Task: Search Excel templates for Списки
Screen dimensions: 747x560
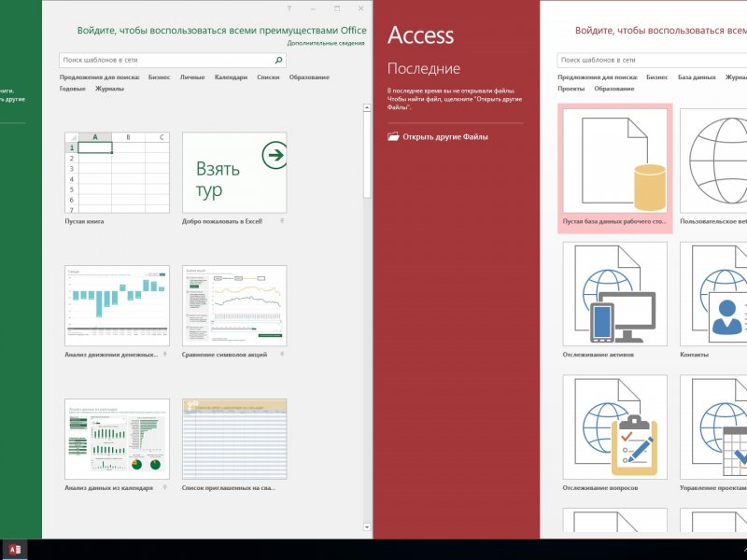Action: [268, 77]
